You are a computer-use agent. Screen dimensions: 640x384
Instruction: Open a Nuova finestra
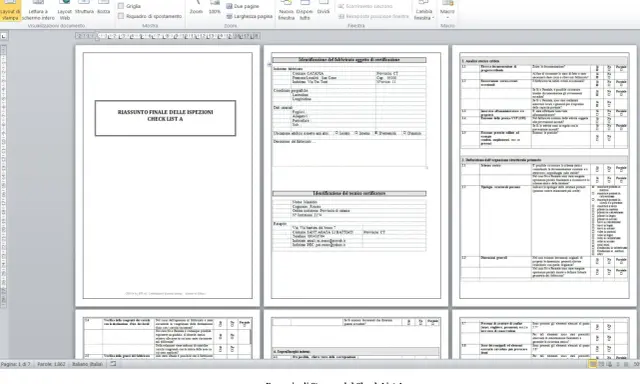pyautogui.click(x=286, y=10)
